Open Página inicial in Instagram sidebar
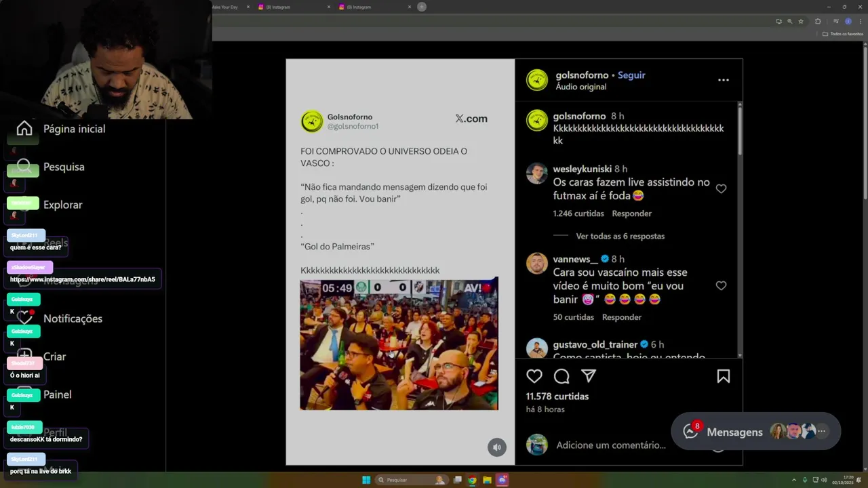This screenshot has height=488, width=868. pos(61,129)
